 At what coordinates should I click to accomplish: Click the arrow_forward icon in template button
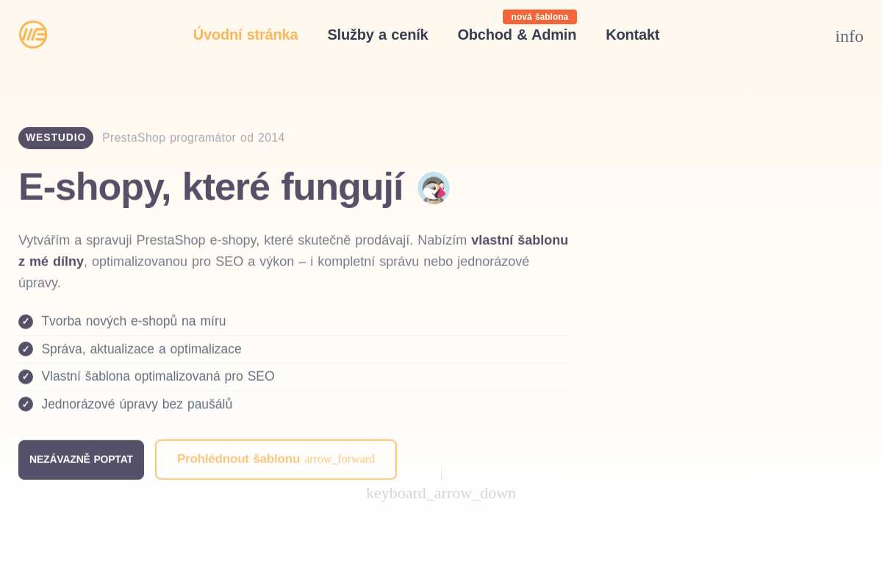340,459
